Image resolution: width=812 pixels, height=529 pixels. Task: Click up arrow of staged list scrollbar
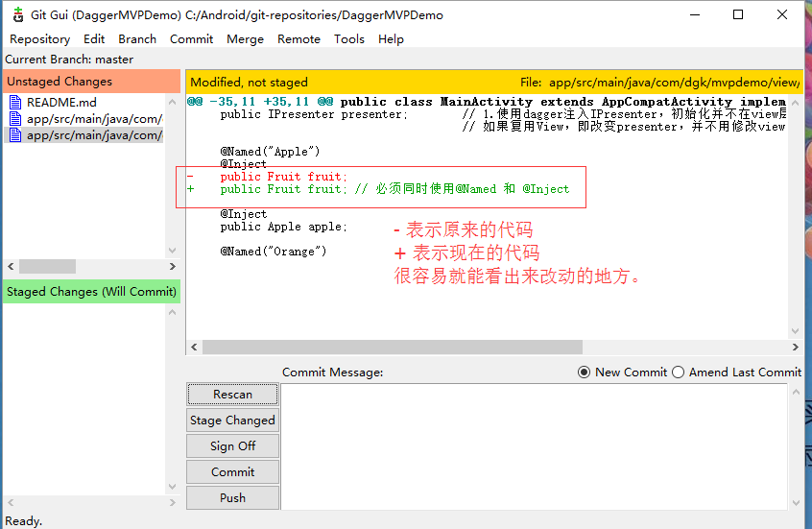click(x=173, y=312)
